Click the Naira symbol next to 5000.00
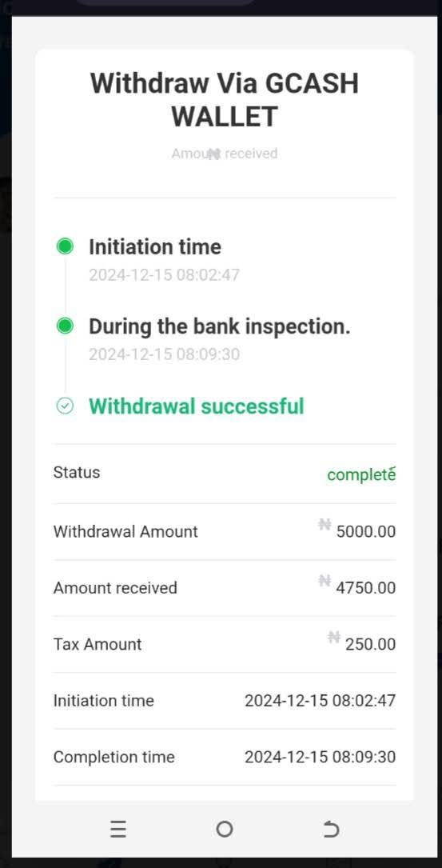Screen dimensions: 442x868 pos(325,524)
